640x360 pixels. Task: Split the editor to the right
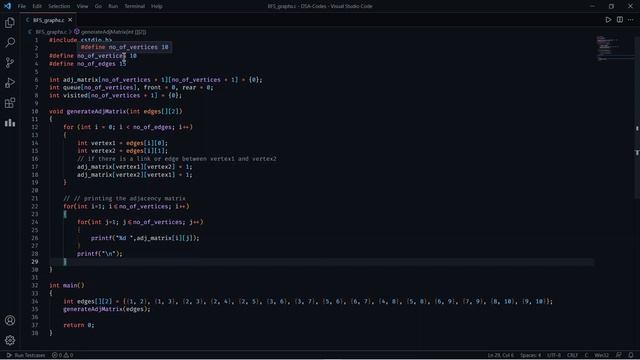(620, 20)
